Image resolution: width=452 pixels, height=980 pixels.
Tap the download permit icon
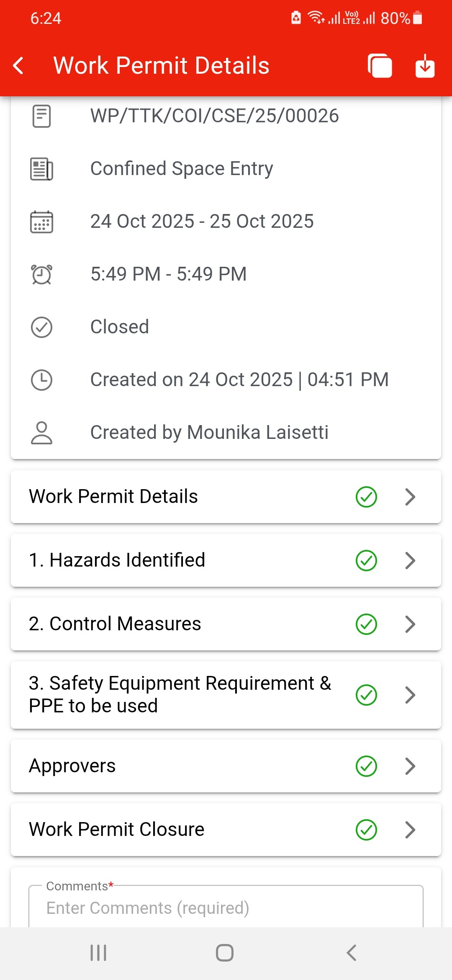(425, 66)
